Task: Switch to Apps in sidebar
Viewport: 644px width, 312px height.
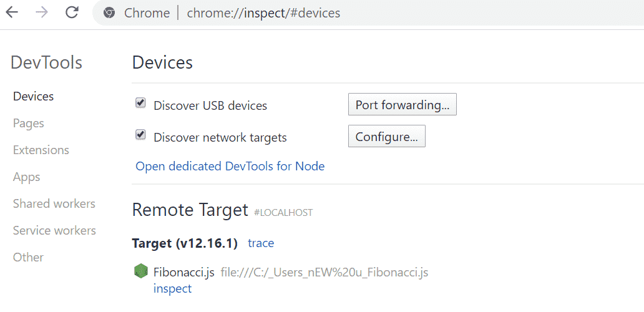Action: pyautogui.click(x=26, y=177)
